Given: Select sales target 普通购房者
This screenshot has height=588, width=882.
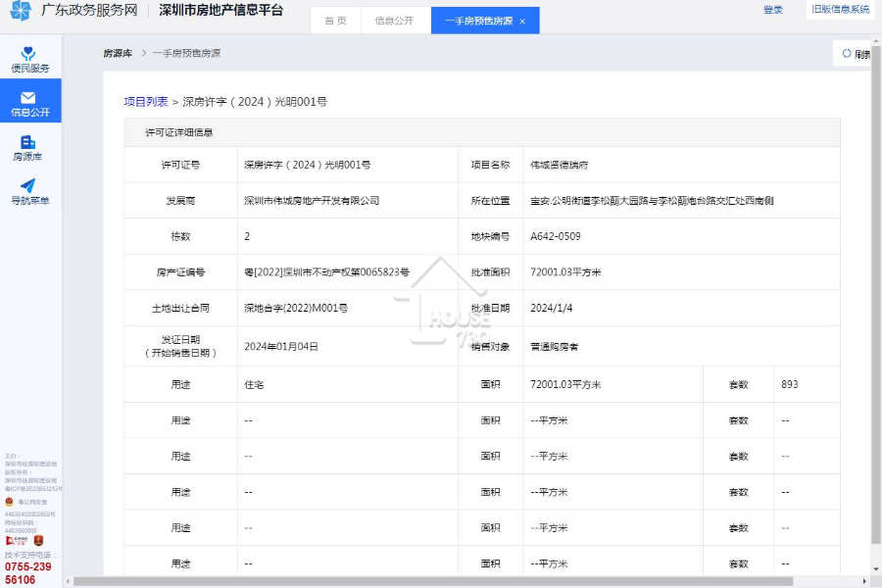Looking at the screenshot, I should pyautogui.click(x=554, y=347).
